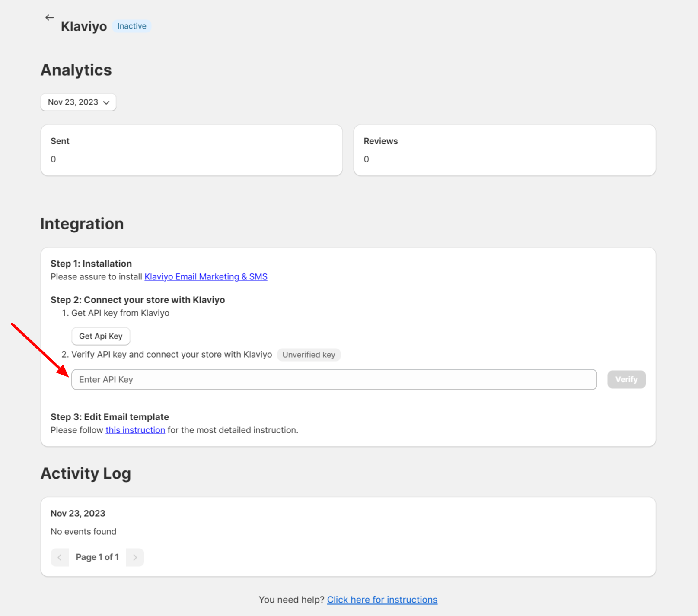Click the Klaviyo page title
Viewport: 698px width, 616px height.
84,26
